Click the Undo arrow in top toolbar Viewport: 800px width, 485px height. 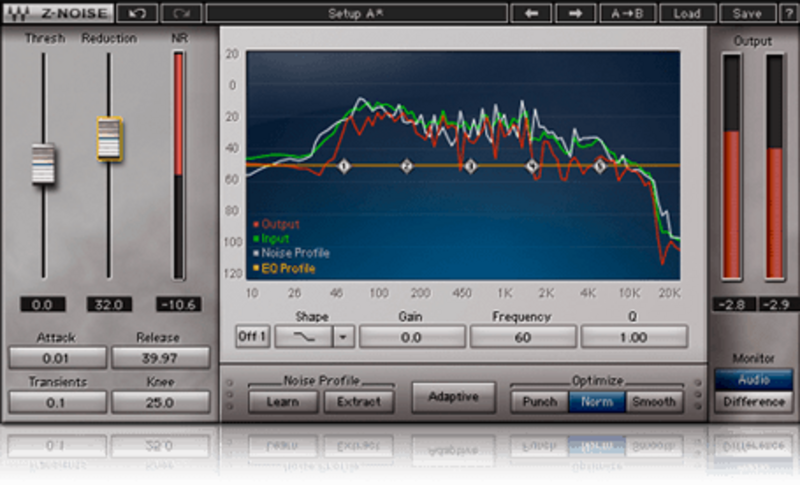[x=136, y=14]
